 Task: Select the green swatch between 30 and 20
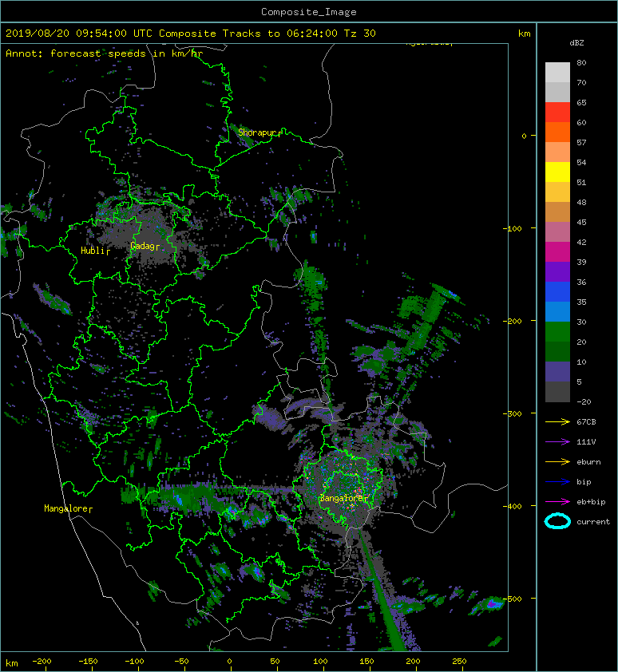[557, 332]
